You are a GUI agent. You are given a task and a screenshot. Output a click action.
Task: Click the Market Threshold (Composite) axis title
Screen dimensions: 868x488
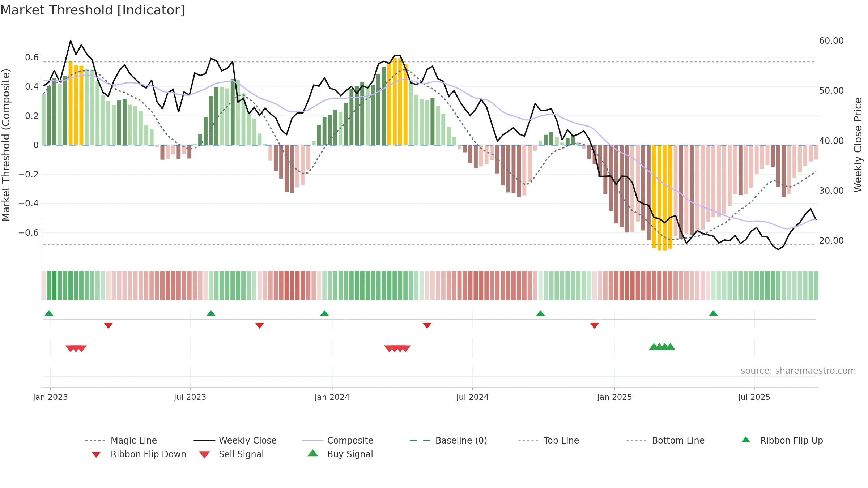[6, 145]
